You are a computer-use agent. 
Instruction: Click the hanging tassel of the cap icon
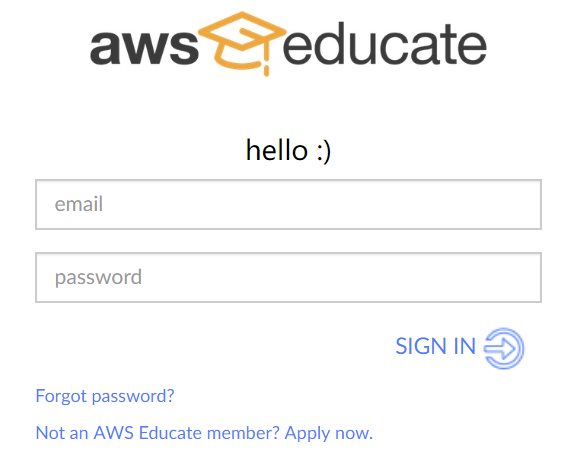pyautogui.click(x=267, y=61)
